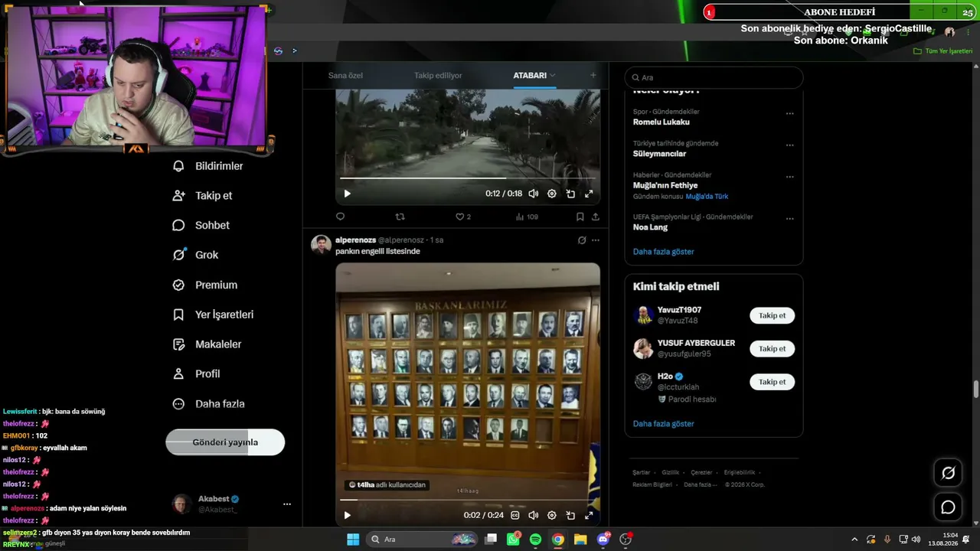Bookmark the post with 109 views
980x551 pixels.
click(580, 217)
